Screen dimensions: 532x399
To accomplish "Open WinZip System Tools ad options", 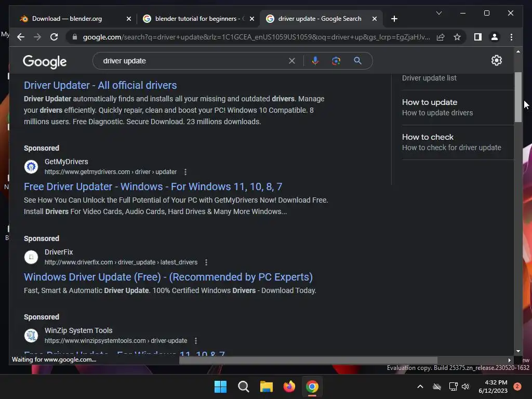I will [196, 341].
